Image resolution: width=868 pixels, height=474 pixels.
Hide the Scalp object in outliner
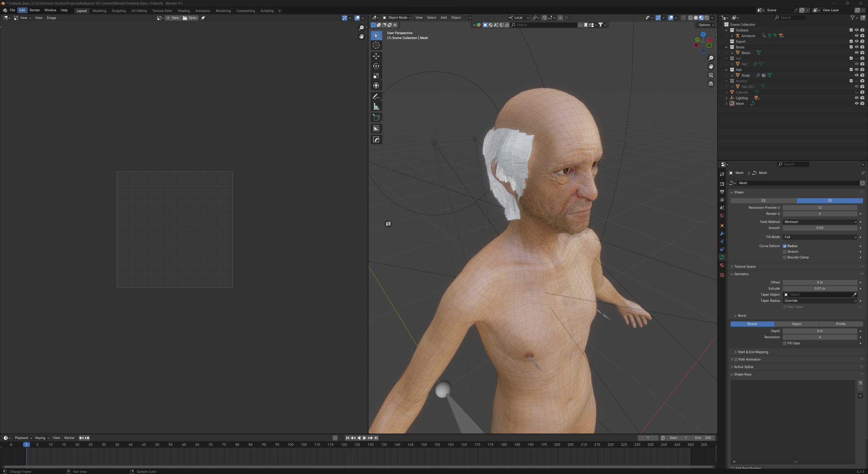click(857, 75)
